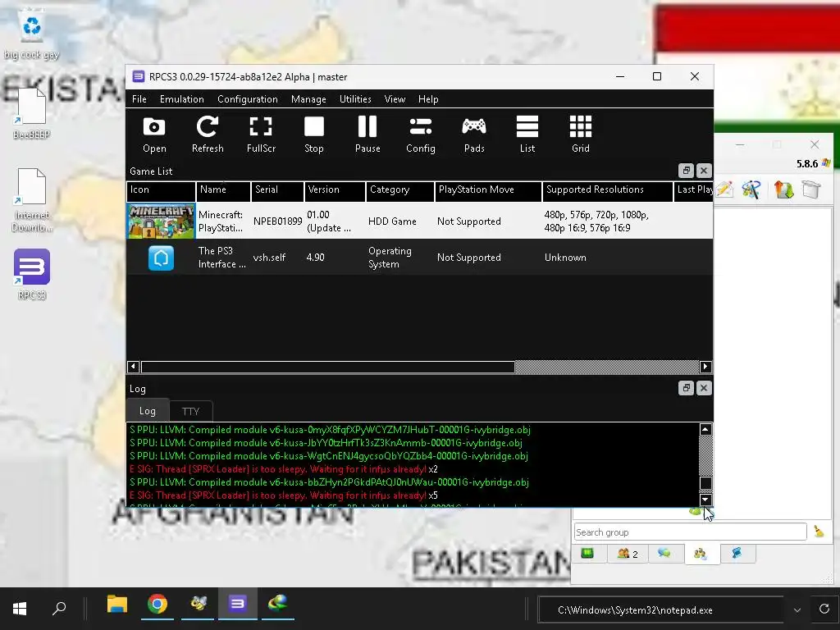Click the log scroll down arrow
The image size is (840, 630).
point(705,500)
